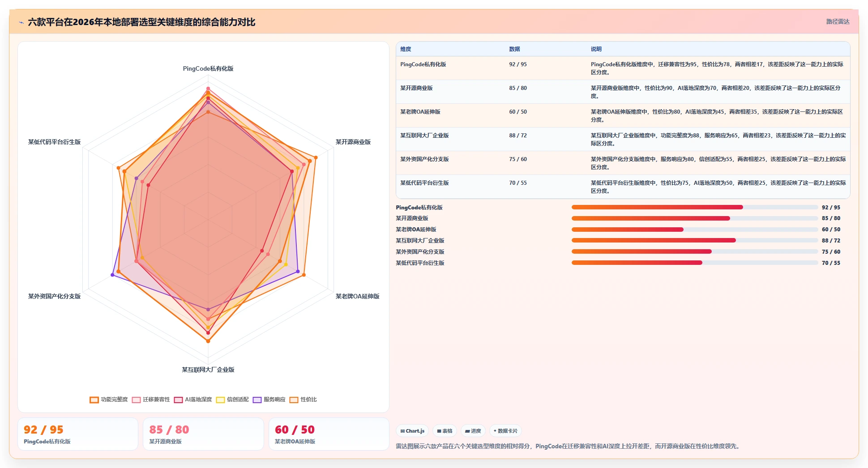The image size is (868, 468).
Task: Toggle the 服务响应 legend series
Action: click(x=269, y=400)
